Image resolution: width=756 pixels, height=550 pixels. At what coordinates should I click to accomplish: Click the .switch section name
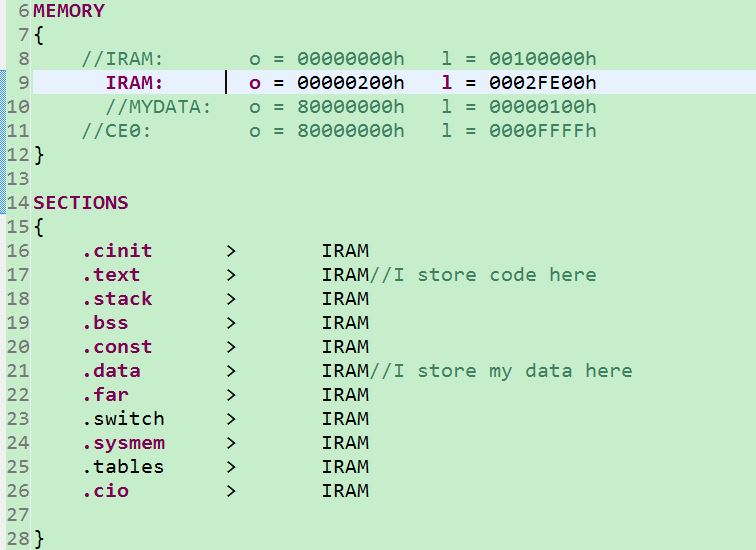[123, 418]
